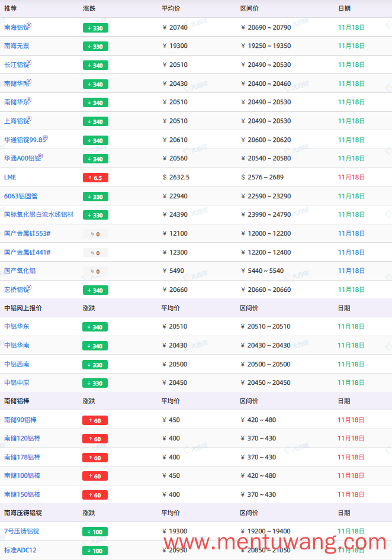Open the 华通铝锭99.85 link
The height and width of the screenshot is (560, 392).
point(24,140)
